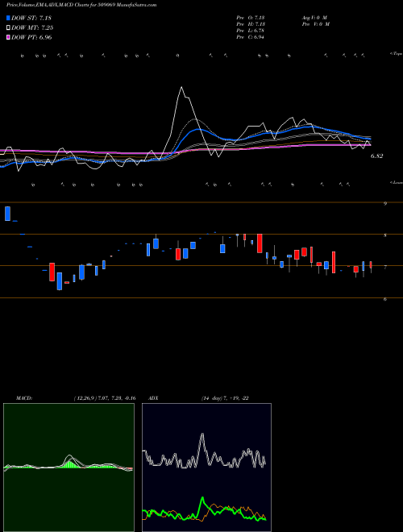Click the Lows row label
Screen dimensions: 403x532
[x=397, y=182]
